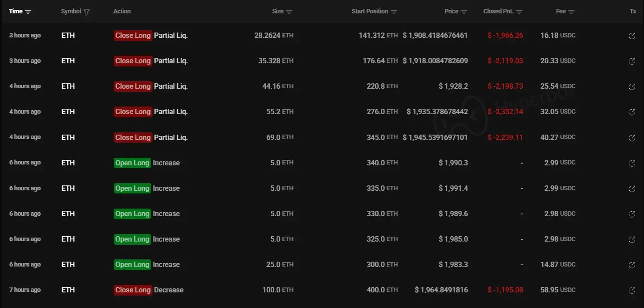Viewport: 644px width, 308px height.
Task: Open transaction link for $1,989.6 price row
Action: [632, 214]
